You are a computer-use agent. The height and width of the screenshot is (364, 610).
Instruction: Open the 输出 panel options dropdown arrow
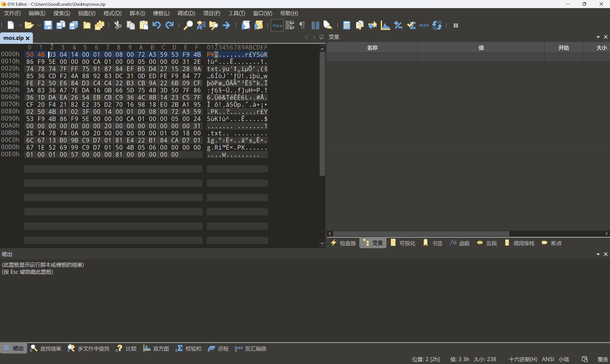[598, 254]
